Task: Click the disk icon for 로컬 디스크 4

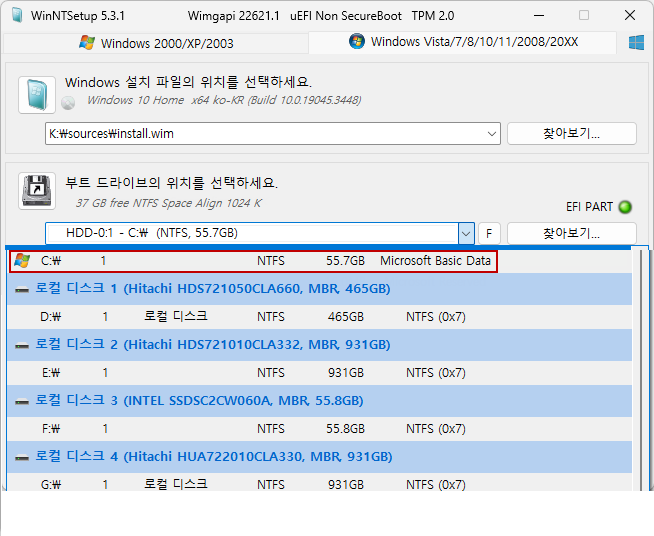Action: pos(22,457)
